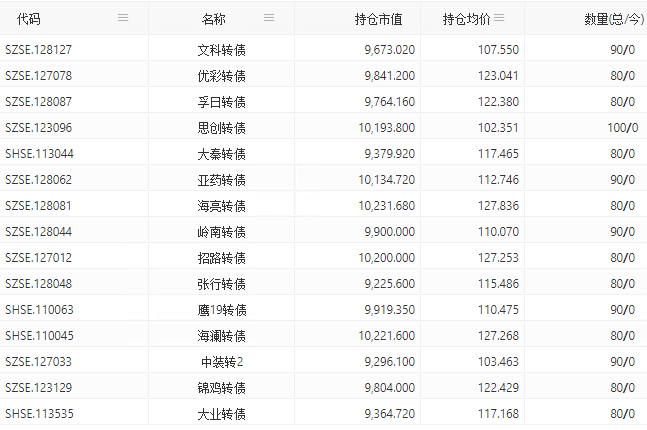Open the 名称 column menu icon
This screenshot has width=647, height=430.
[x=269, y=18]
